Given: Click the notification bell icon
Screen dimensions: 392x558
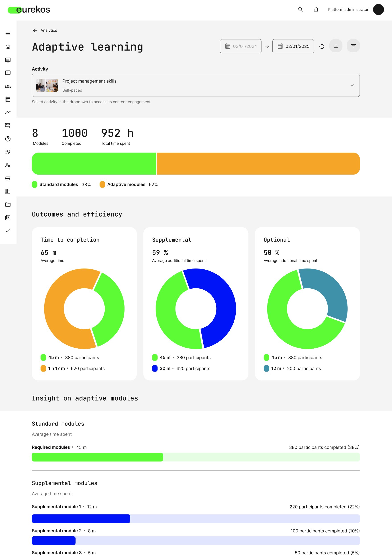Looking at the screenshot, I should point(316,10).
